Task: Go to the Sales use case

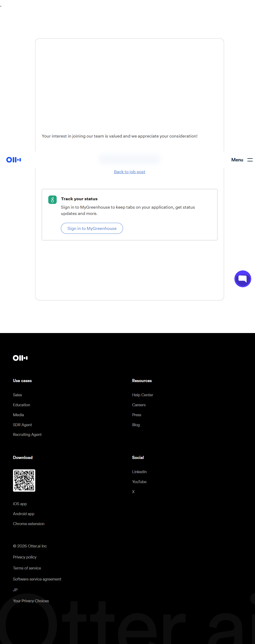Action: click(x=18, y=395)
